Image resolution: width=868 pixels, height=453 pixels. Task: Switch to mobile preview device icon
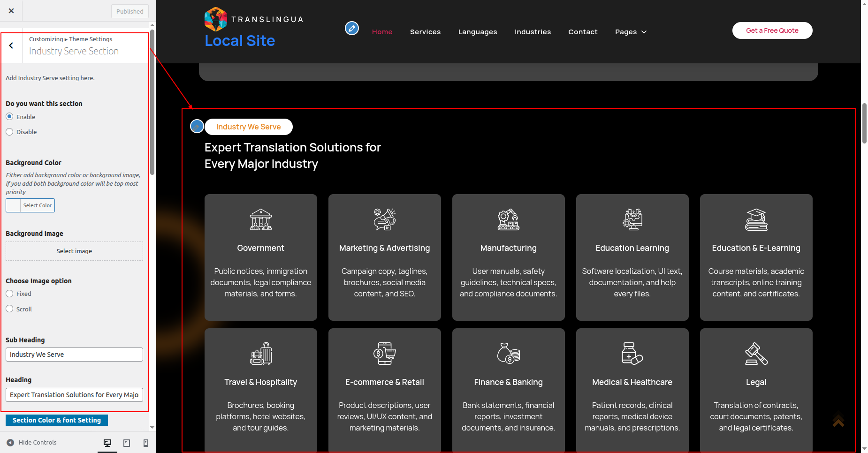click(146, 443)
